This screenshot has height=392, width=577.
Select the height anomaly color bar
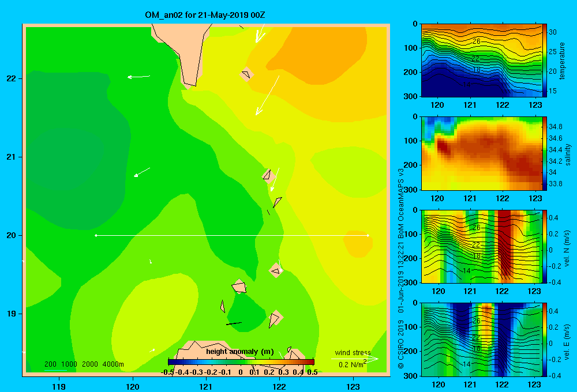(241, 362)
